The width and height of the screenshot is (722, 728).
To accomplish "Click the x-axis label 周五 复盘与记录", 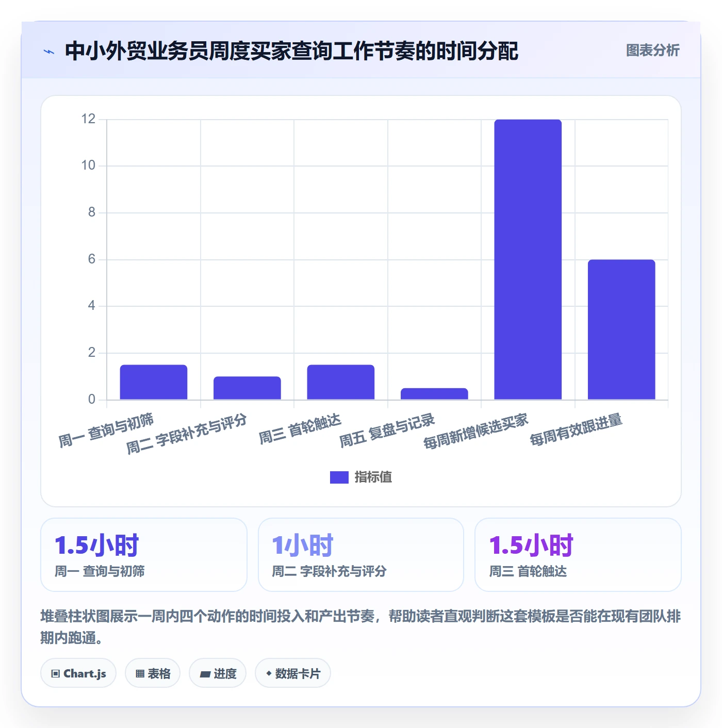I will 387,431.
